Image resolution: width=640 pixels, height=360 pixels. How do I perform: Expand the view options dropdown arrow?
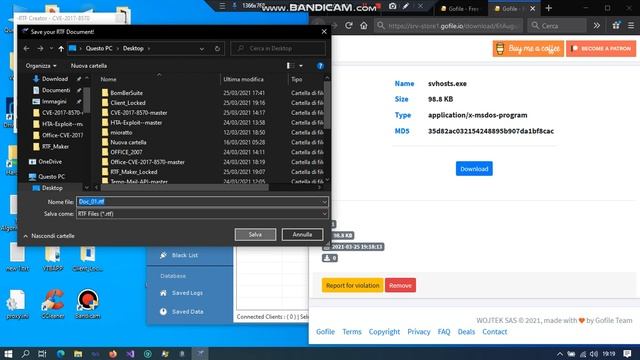(x=301, y=66)
